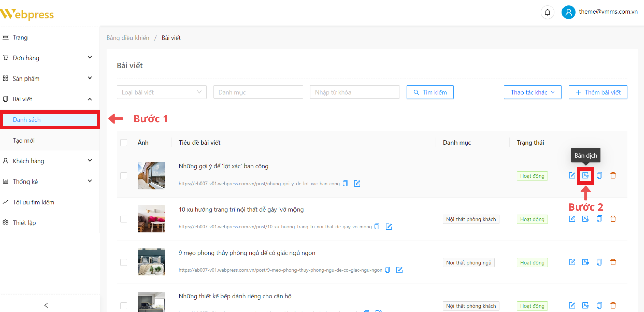Viewport: 644px width, 312px height.
Task: Focus the Nhập từ khóa keyword field
Action: point(354,92)
